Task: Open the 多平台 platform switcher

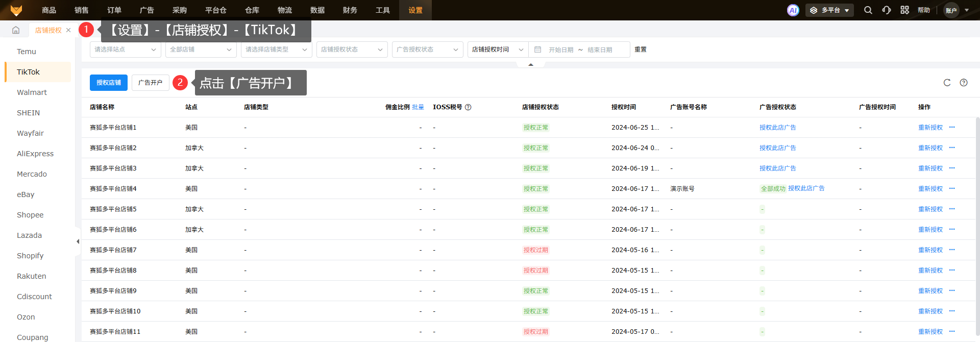Action: pyautogui.click(x=829, y=10)
